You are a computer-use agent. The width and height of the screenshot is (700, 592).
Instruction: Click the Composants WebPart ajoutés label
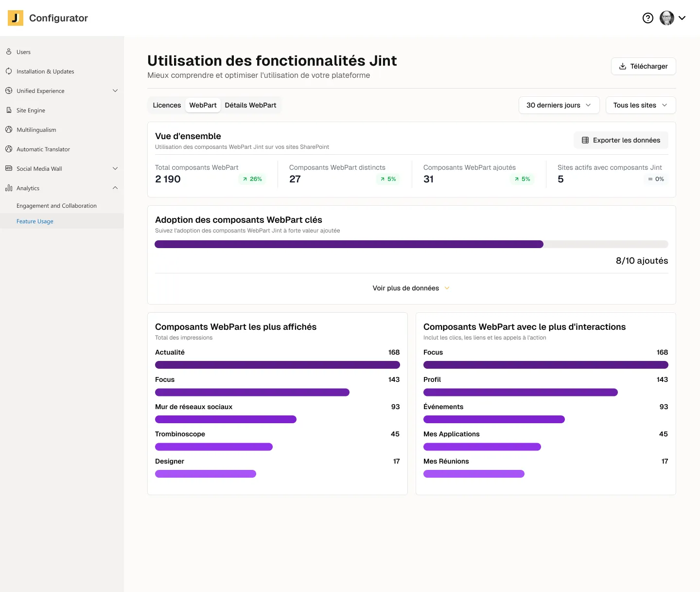(x=470, y=167)
